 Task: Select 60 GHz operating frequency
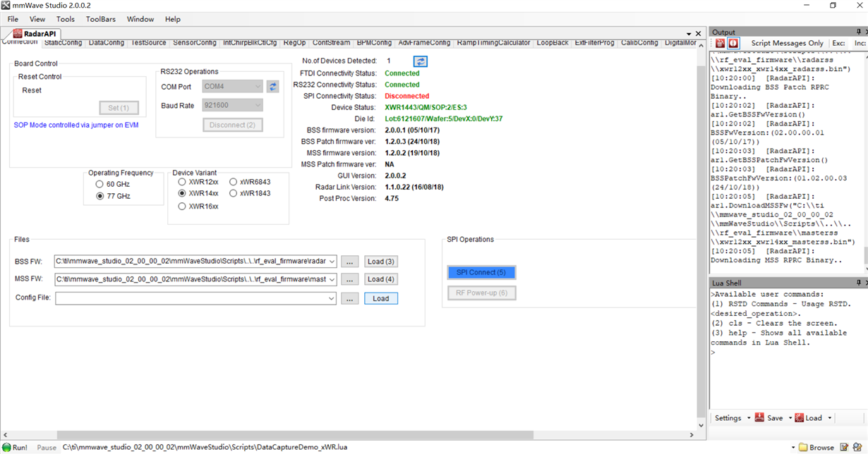tap(100, 185)
